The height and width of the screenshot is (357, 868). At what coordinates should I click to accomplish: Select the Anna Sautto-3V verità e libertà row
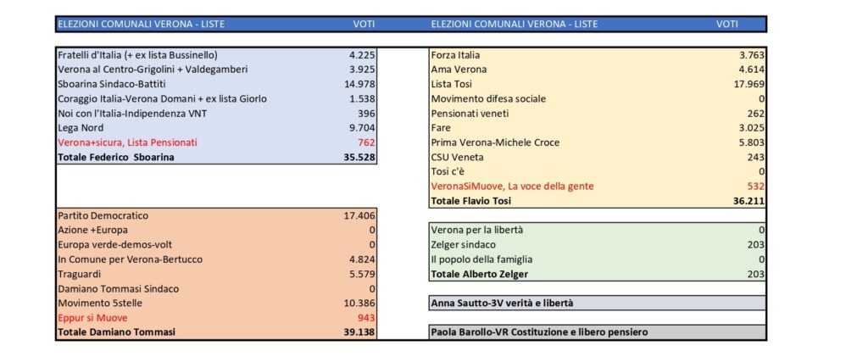coord(598,304)
